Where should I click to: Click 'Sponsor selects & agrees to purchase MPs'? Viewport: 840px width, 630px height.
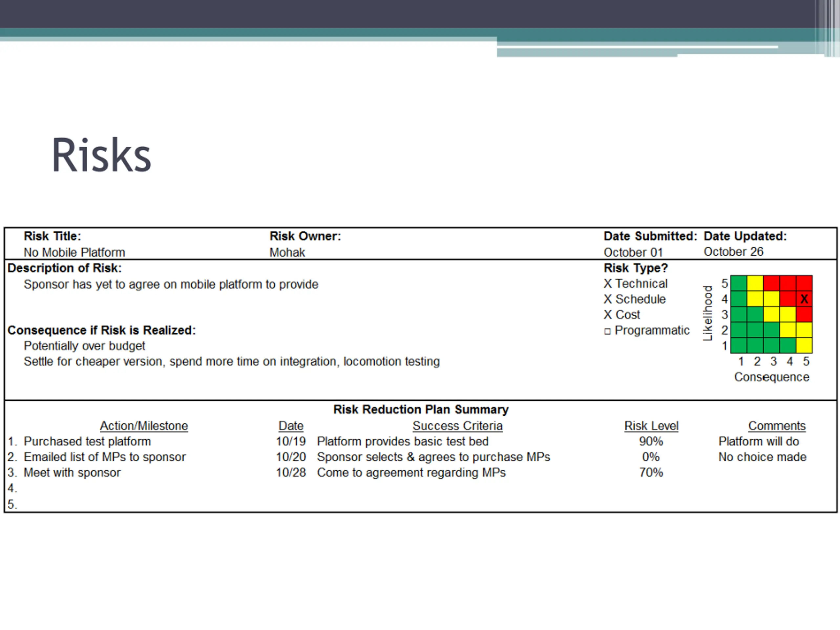coord(434,457)
